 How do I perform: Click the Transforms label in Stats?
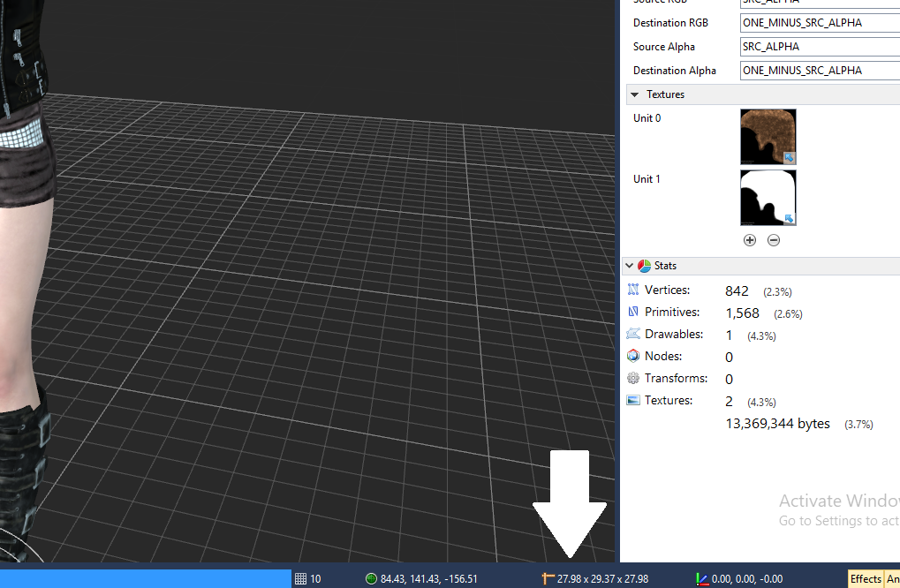tap(677, 378)
